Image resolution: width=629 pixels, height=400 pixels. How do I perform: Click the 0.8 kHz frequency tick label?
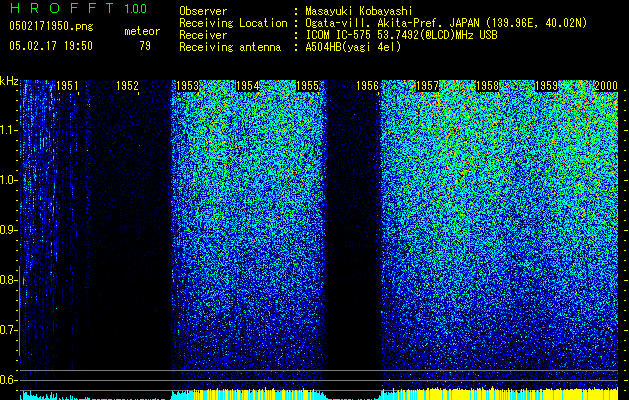click(7, 280)
